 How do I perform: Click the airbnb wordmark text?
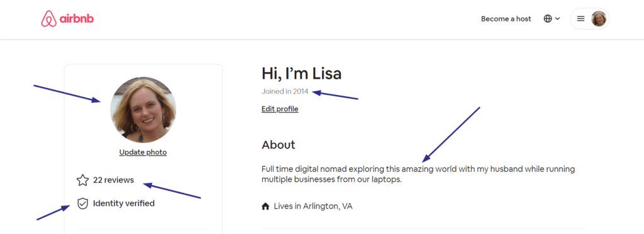click(x=77, y=19)
